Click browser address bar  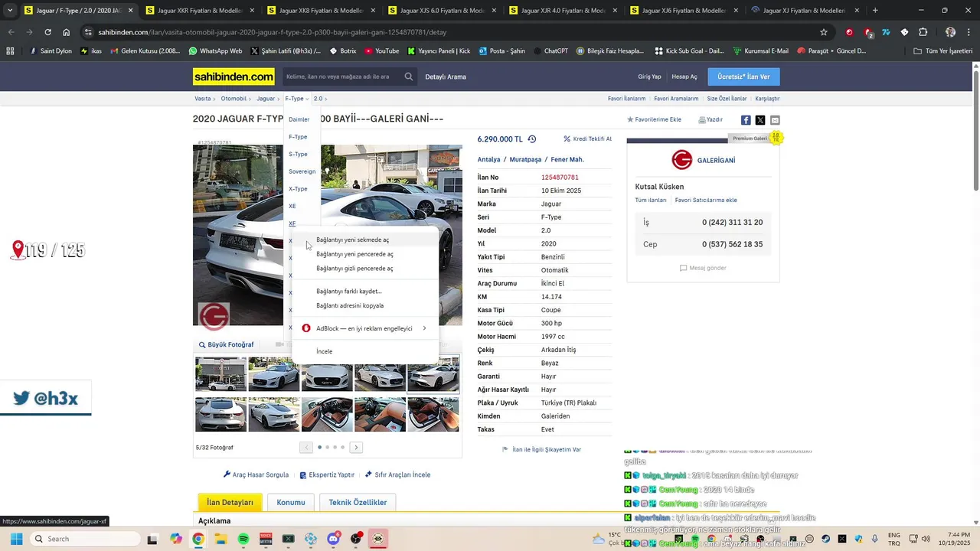452,32
